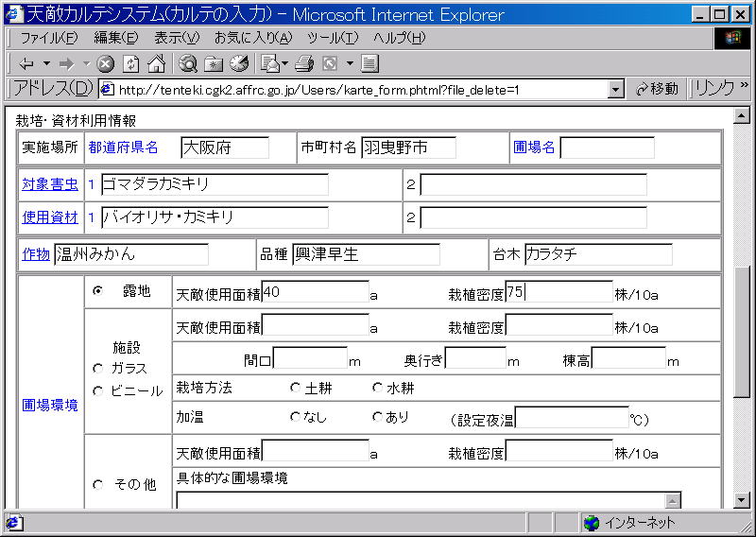Open the History toolbar icon
This screenshot has height=537, width=756.
(x=238, y=63)
